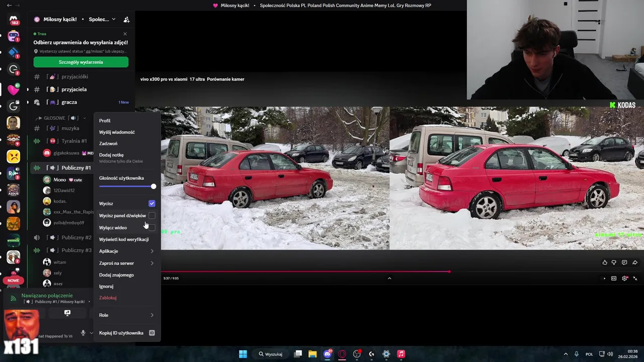Click the screen share icon in voice panel
This screenshot has height=362, width=644.
click(x=67, y=313)
